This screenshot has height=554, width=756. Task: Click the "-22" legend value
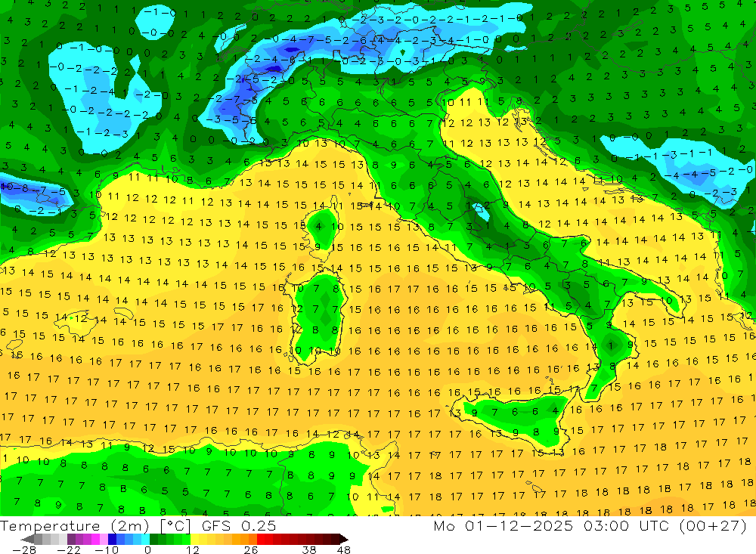click(x=69, y=550)
